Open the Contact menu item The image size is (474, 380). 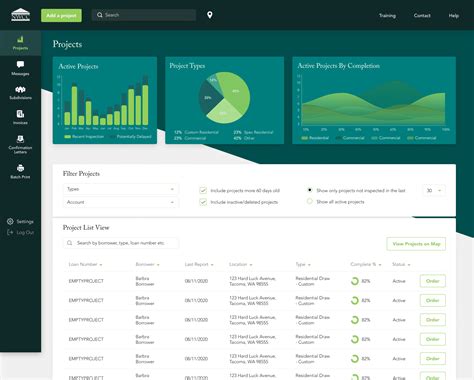(x=422, y=15)
